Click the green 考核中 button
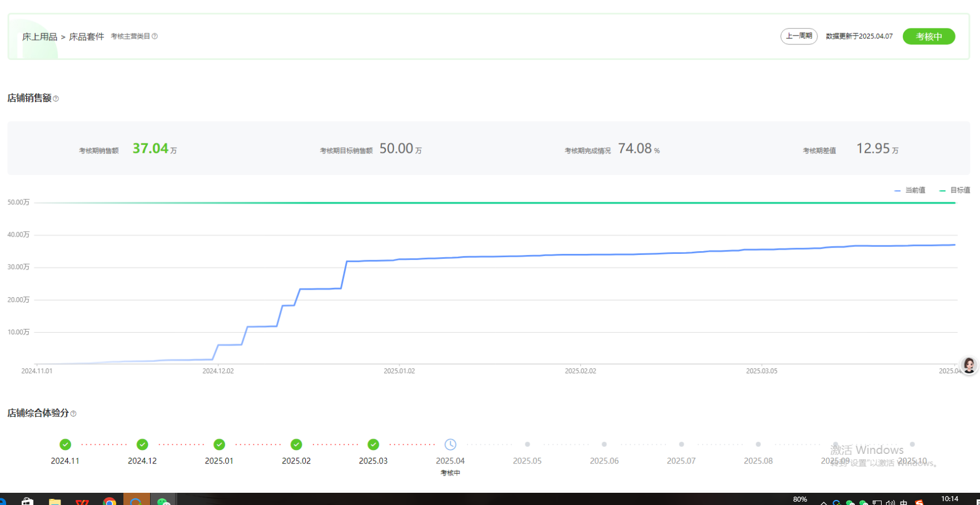The width and height of the screenshot is (980, 505). point(928,37)
